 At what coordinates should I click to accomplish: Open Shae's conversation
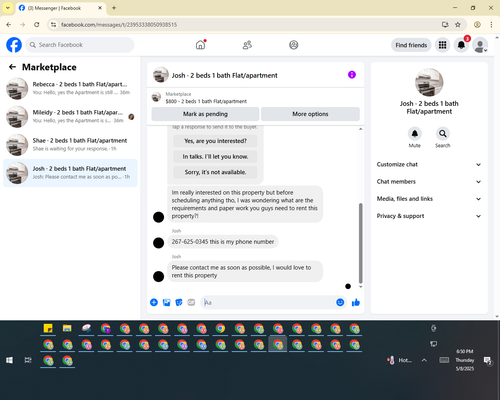pyautogui.click(x=70, y=145)
